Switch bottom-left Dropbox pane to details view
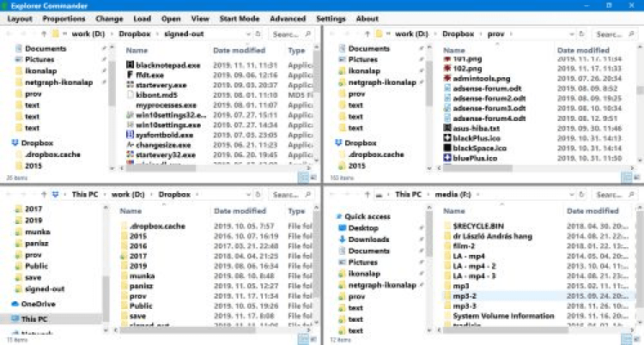 303,339
